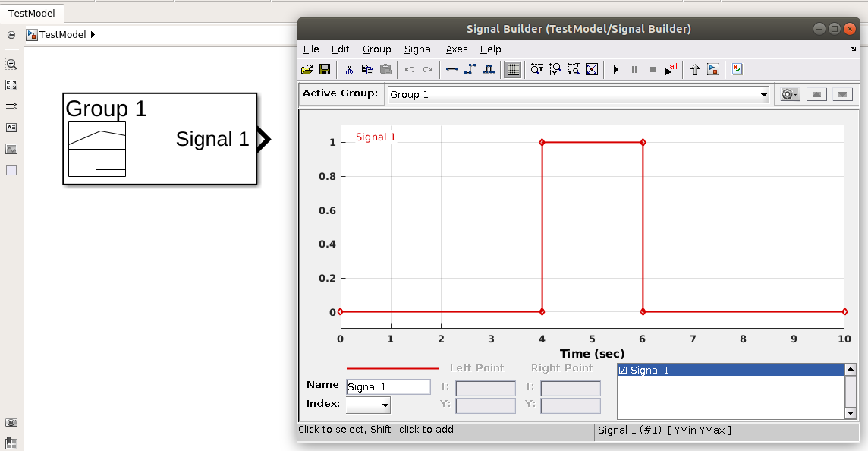Click 'Signal 1 (#1)' in the status bar
868x451 pixels.
coord(630,430)
